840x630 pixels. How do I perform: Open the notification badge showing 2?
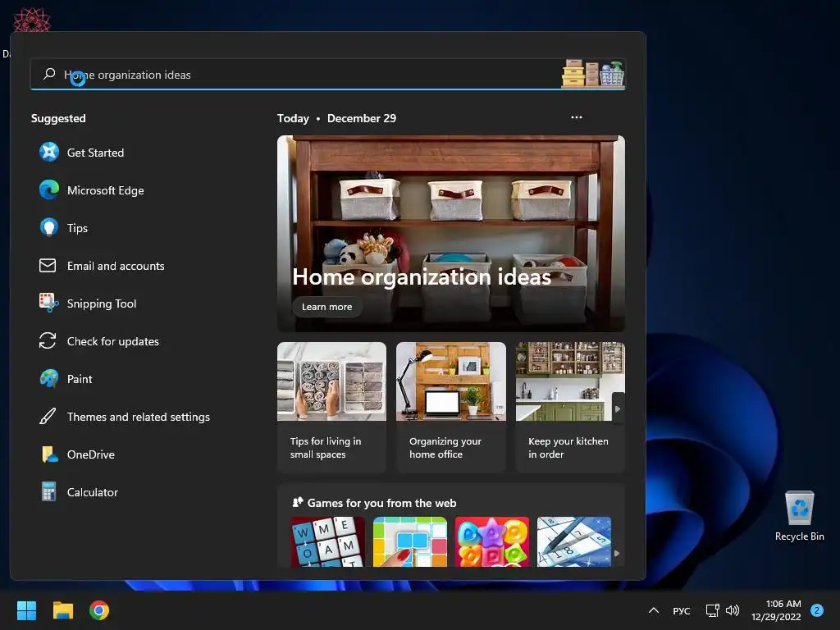pyautogui.click(x=816, y=610)
